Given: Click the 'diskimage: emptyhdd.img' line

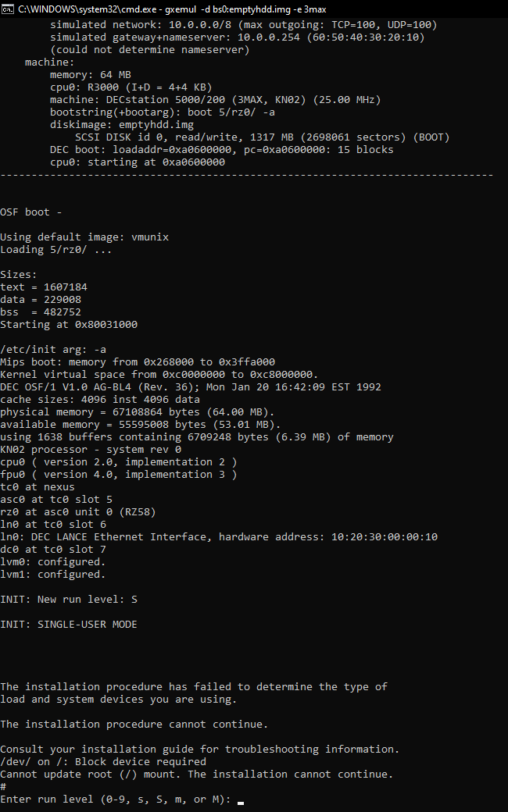Looking at the screenshot, I should (x=121, y=125).
